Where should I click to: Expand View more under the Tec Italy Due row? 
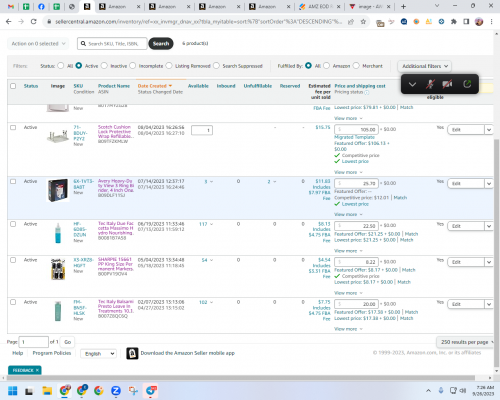point(348,251)
